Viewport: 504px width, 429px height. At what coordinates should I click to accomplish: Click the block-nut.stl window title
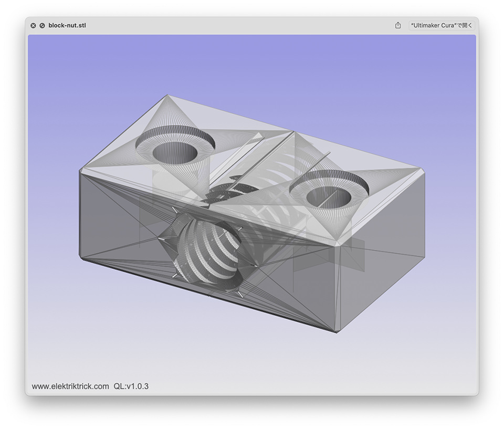click(67, 25)
